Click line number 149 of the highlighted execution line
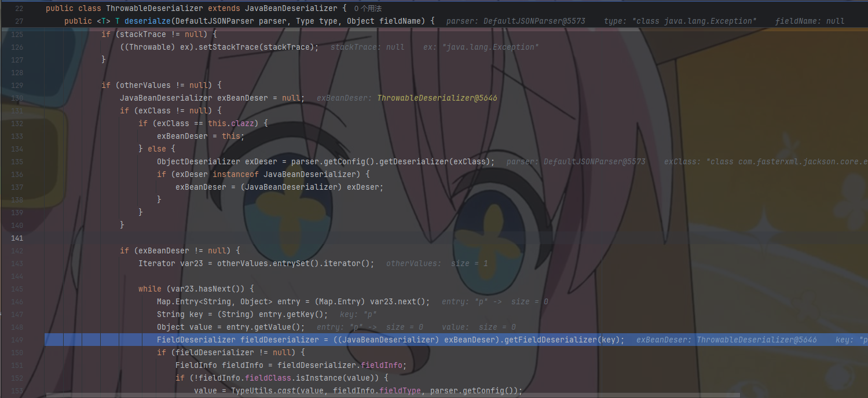The image size is (868, 398). (x=16, y=340)
